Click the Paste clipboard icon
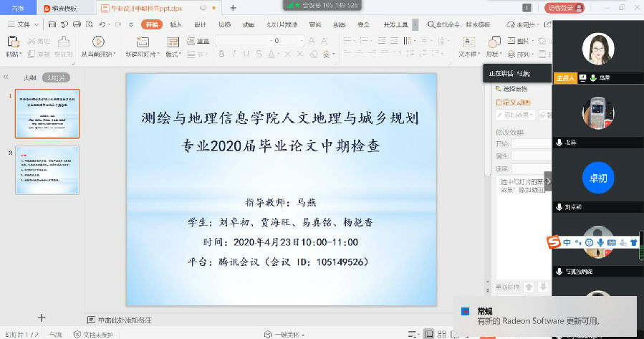The width and height of the screenshot is (644, 339). [13, 42]
